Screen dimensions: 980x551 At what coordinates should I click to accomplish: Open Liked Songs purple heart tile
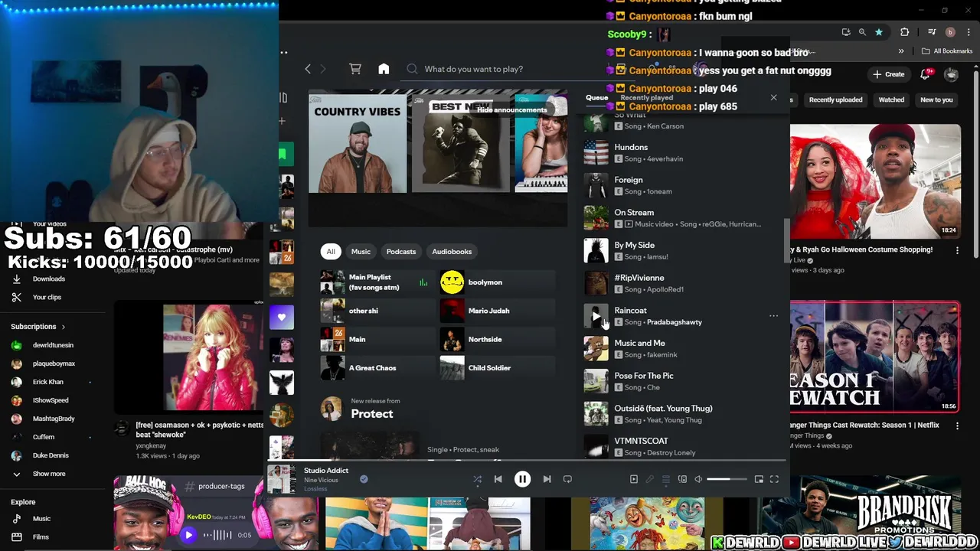[x=281, y=317]
